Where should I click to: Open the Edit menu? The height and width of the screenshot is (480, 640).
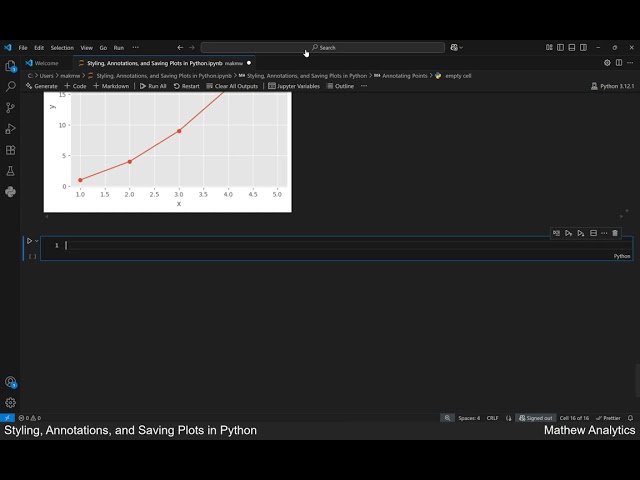pyautogui.click(x=39, y=48)
